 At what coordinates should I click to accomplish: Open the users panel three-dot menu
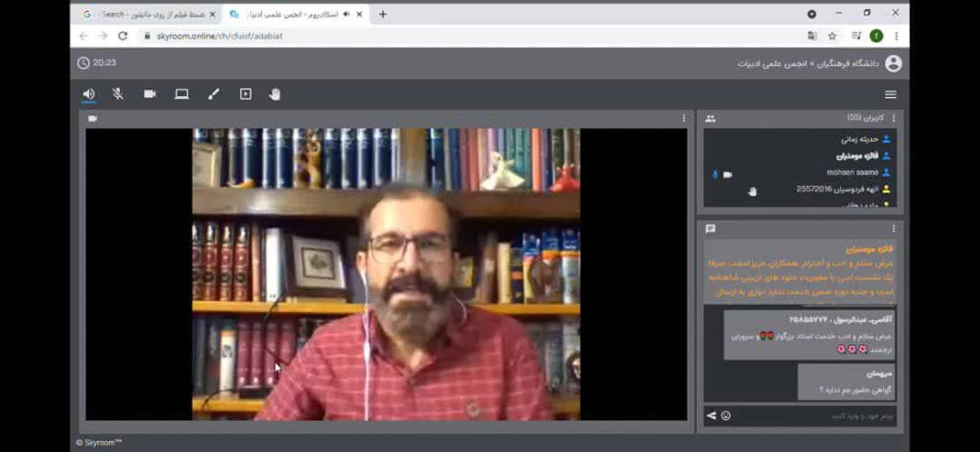(893, 118)
